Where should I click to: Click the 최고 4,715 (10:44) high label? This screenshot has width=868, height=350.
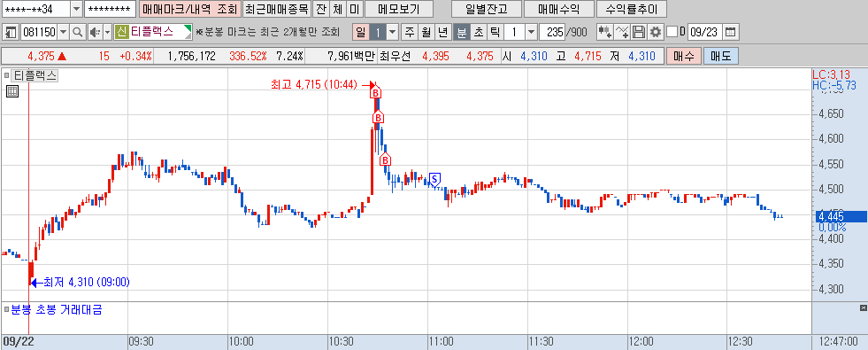coord(313,85)
